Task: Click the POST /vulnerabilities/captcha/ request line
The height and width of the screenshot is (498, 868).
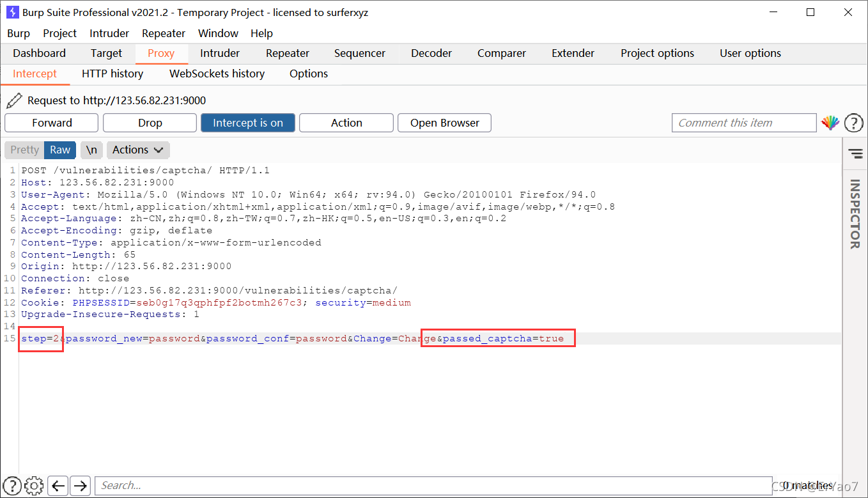Action: (x=146, y=171)
